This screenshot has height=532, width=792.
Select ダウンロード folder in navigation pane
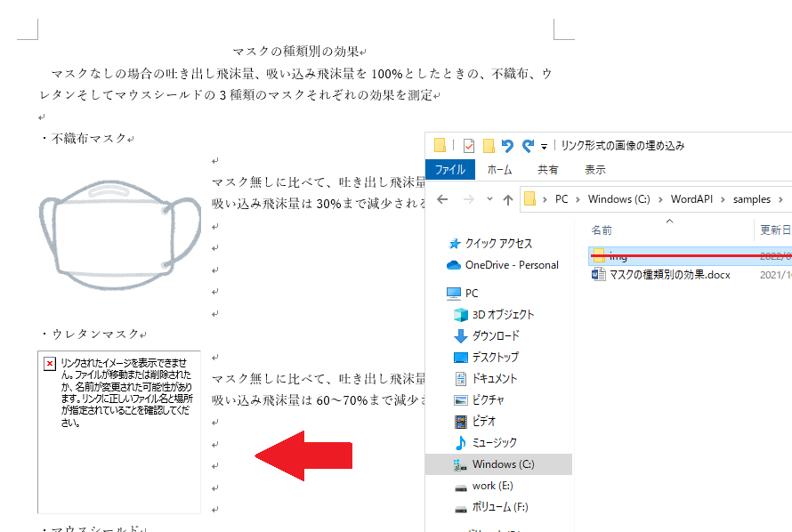point(496,336)
